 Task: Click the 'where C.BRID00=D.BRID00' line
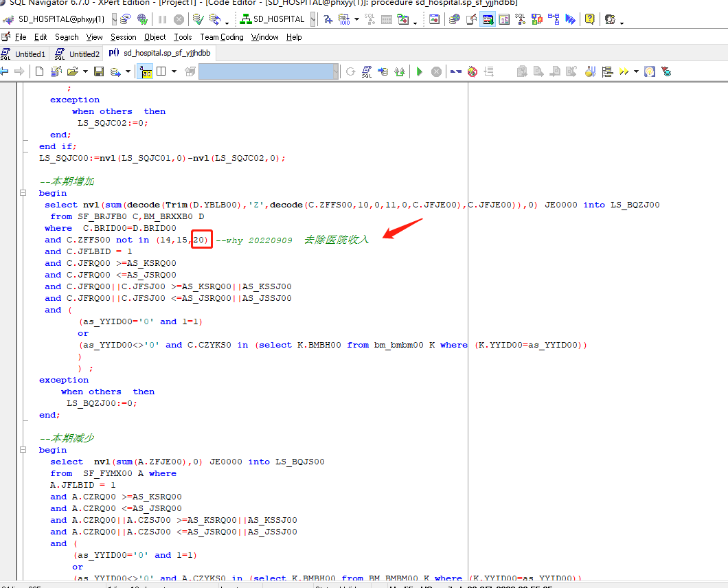pyautogui.click(x=111, y=228)
